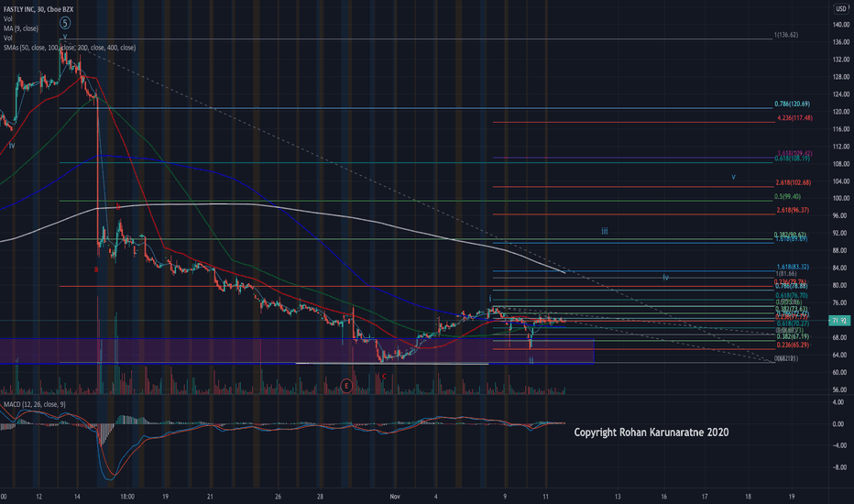The height and width of the screenshot is (504, 854).
Task: Select the 0.618(76.70) Fibonacci label
Action: pos(792,295)
